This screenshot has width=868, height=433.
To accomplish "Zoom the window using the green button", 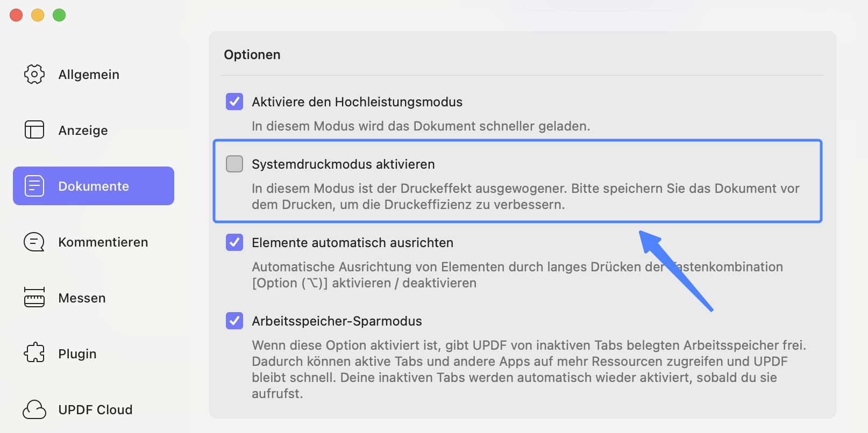I will pyautogui.click(x=59, y=15).
